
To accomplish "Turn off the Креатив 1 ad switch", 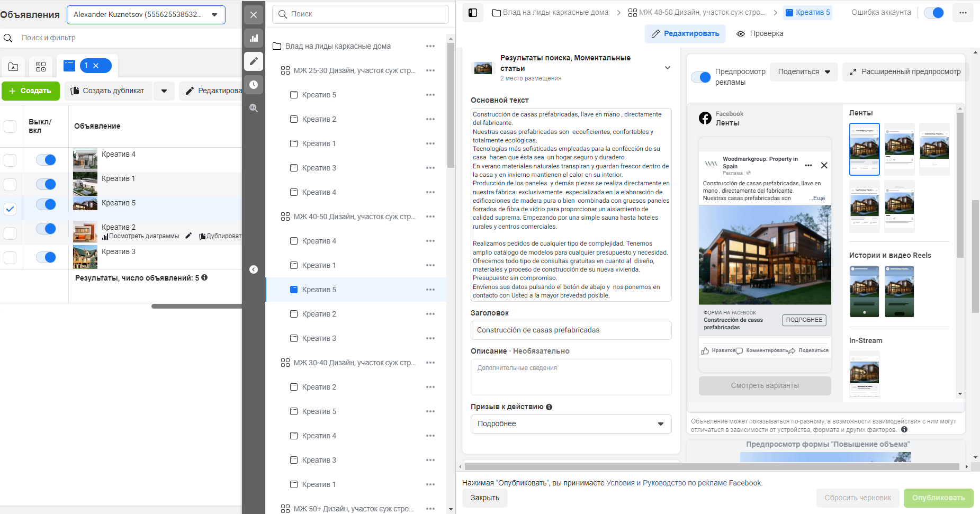I will coord(46,184).
